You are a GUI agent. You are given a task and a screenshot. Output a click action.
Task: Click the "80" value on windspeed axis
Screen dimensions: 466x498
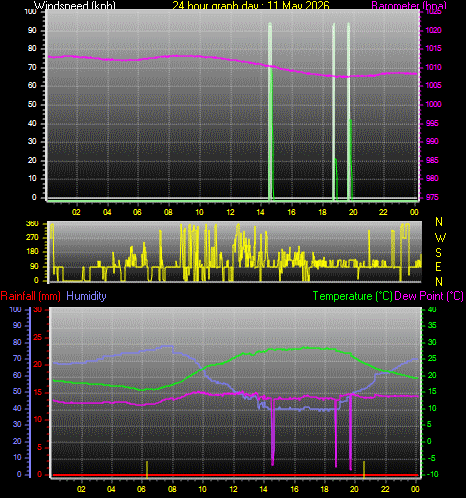pos(32,48)
